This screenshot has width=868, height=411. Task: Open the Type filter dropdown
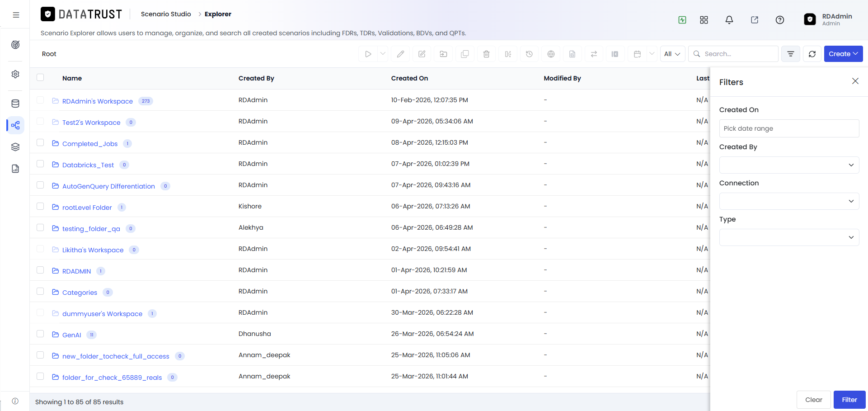click(x=789, y=237)
